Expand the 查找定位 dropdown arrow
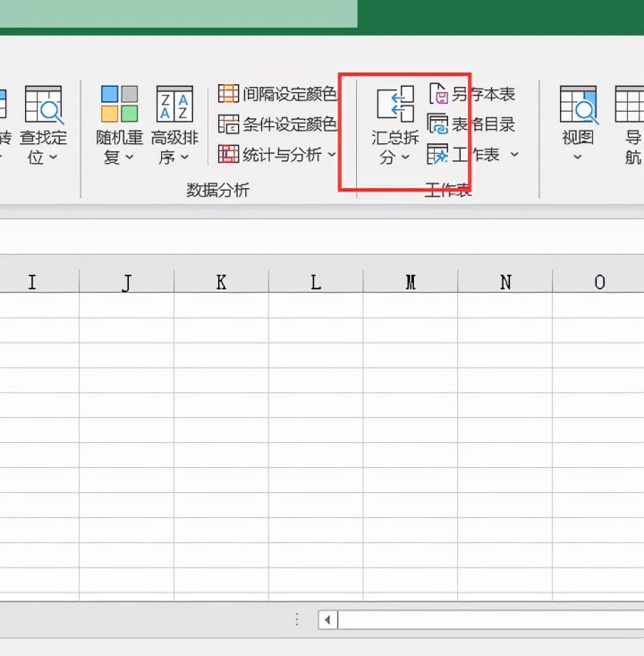The image size is (644, 656). click(x=54, y=158)
